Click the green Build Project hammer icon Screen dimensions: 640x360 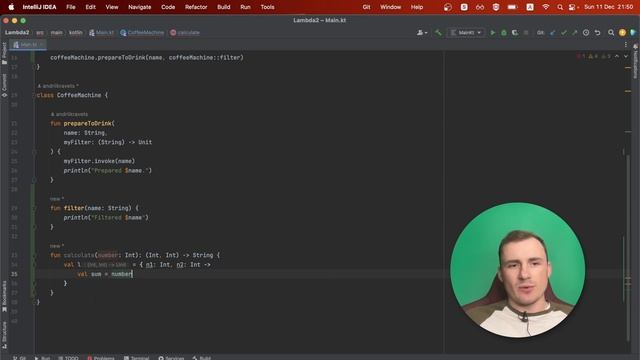438,33
